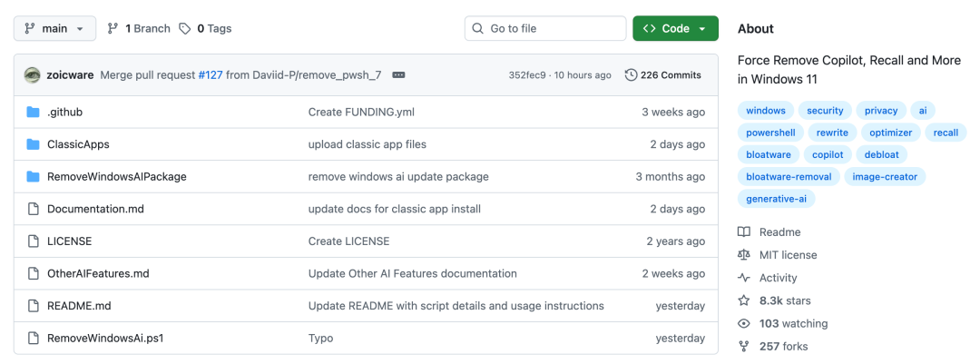Select the privacy topic tag
Screen dimensions: 980x364
pos(881,111)
